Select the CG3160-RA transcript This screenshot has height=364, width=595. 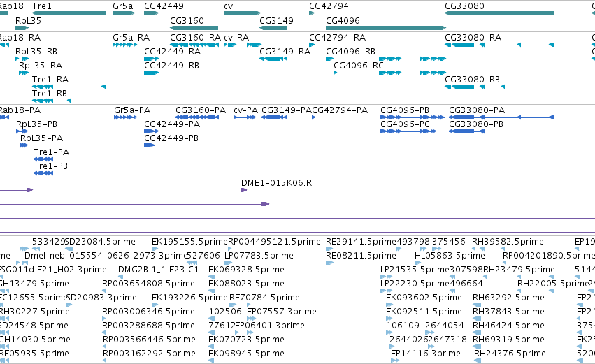[194, 45]
